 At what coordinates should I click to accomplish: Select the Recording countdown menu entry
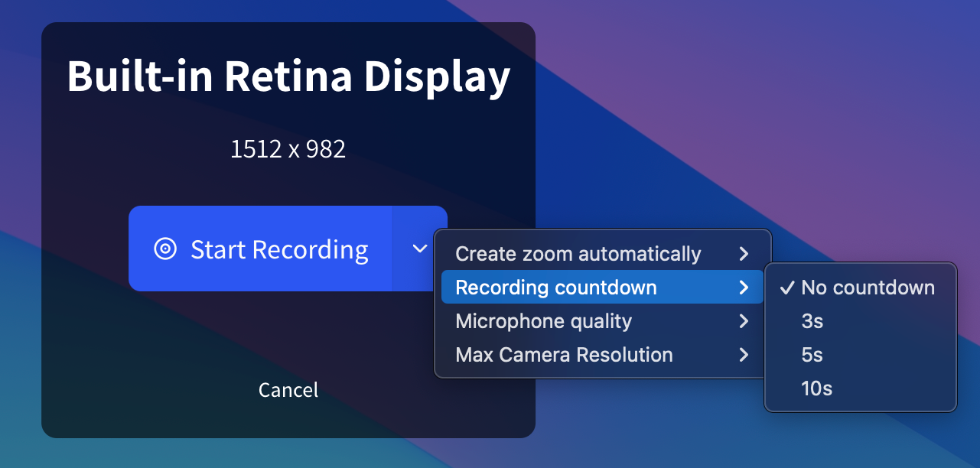(556, 288)
